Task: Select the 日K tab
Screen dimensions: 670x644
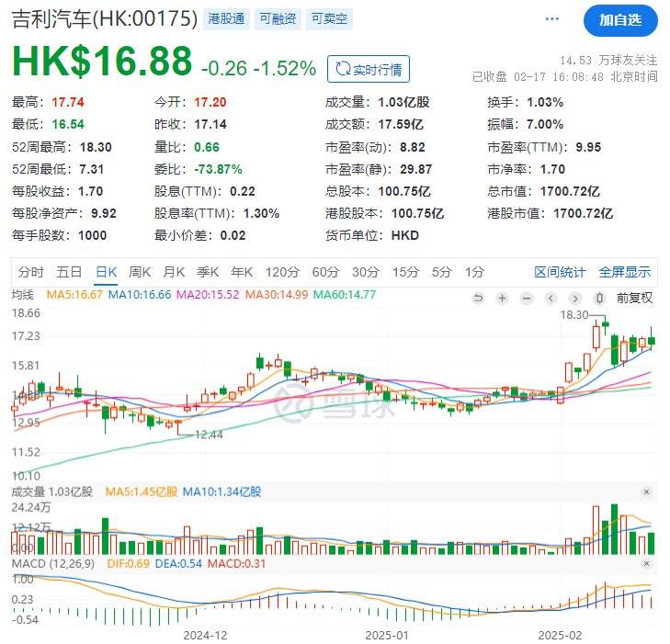Action: click(x=107, y=274)
